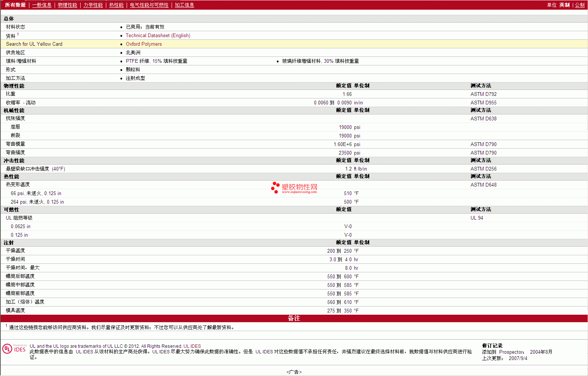
Task: Click the 比重 value 1.66
Action: [x=347, y=94]
